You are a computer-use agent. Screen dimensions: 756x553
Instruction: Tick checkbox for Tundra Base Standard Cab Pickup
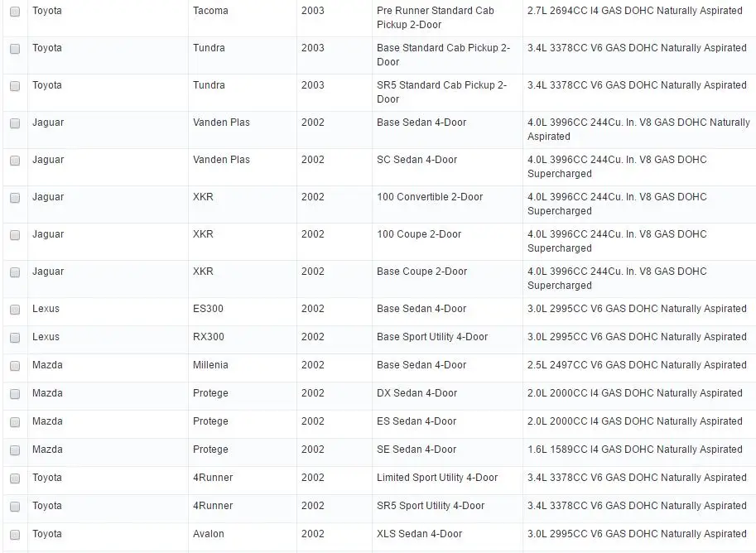point(15,49)
